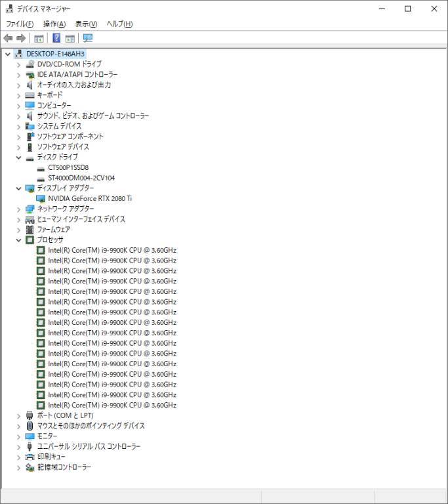Image resolution: width=448 pixels, height=504 pixels.
Task: Select the ST4000DM004-2CV104 disk entry
Action: 81,178
